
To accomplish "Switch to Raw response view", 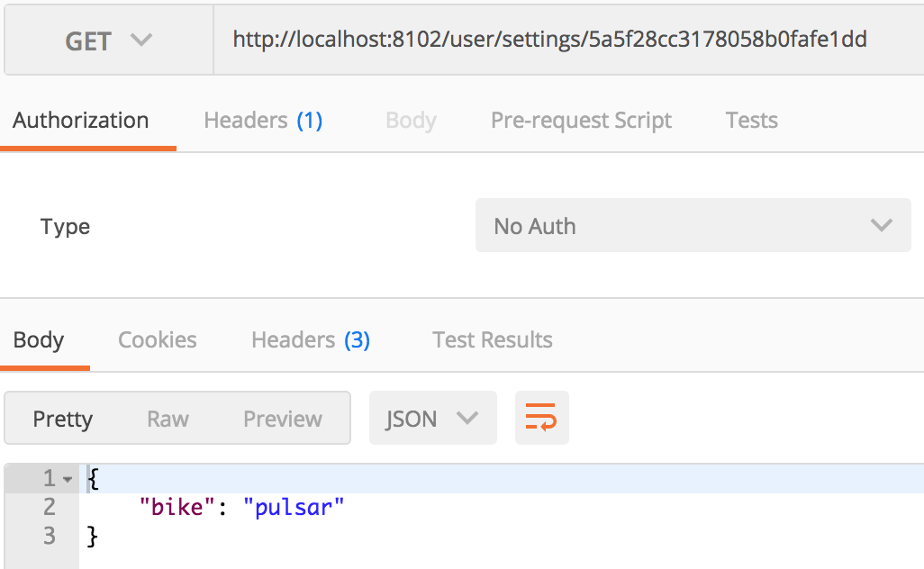I will click(x=168, y=419).
